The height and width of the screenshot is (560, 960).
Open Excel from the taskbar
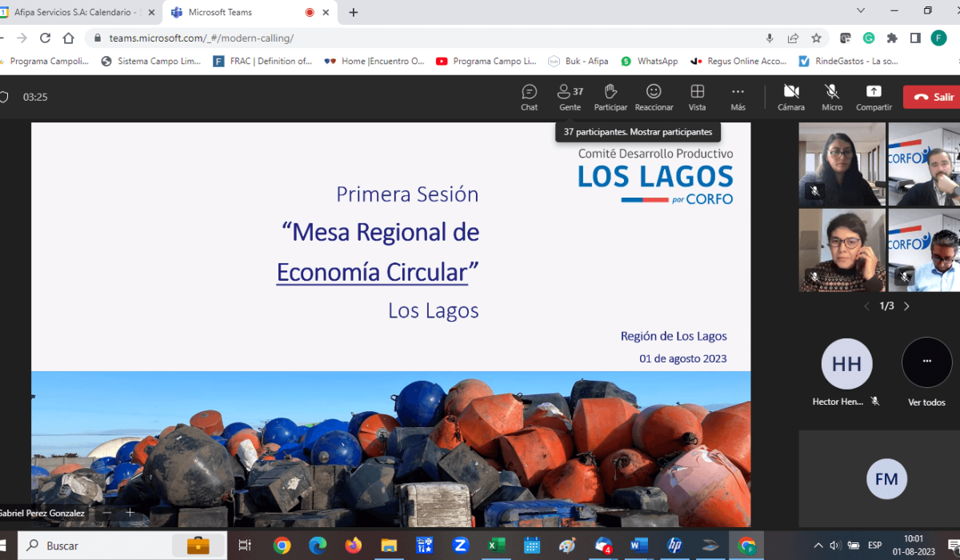click(x=496, y=546)
